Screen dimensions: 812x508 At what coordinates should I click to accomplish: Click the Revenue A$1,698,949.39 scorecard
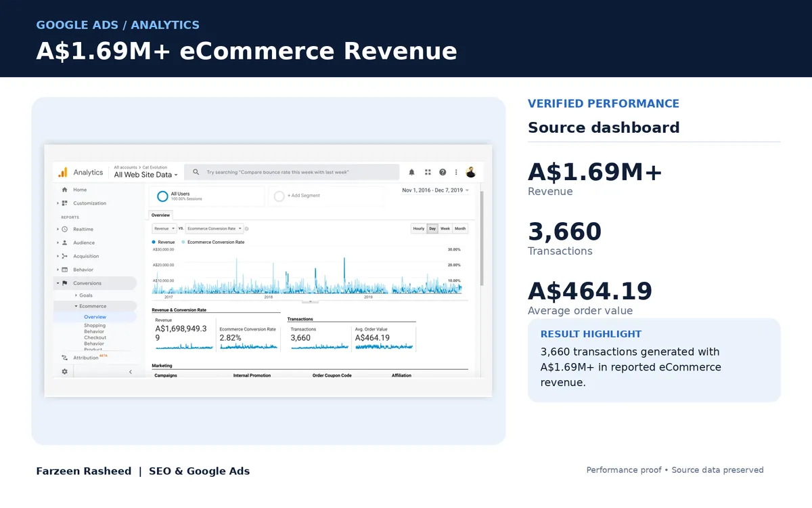(183, 334)
